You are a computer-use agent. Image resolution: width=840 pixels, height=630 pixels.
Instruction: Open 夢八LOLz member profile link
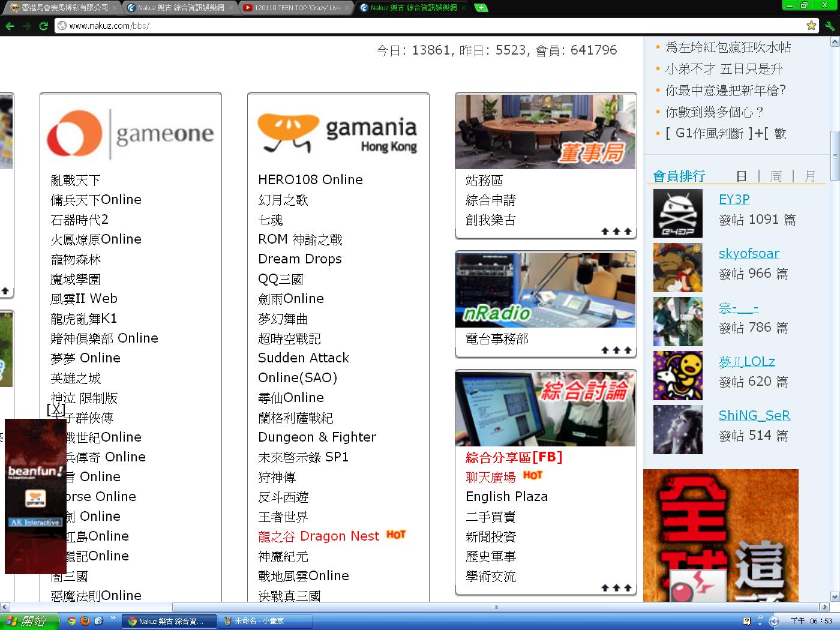[x=747, y=361]
